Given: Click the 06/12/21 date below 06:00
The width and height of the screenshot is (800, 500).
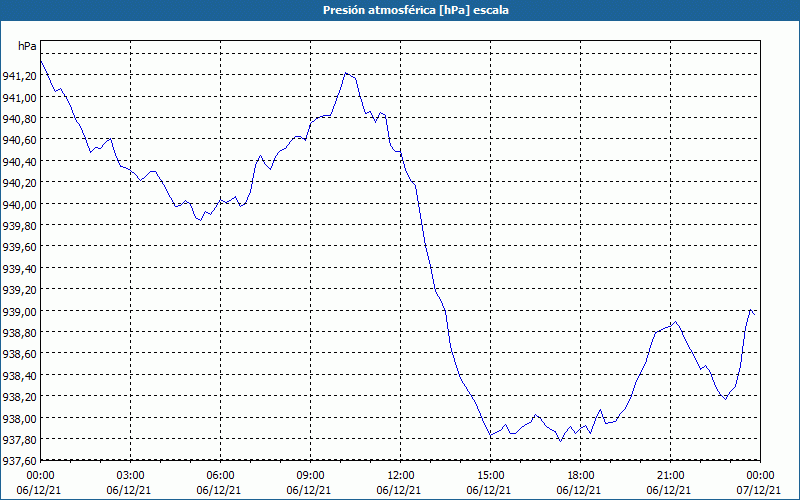Looking at the screenshot, I should (219, 490).
